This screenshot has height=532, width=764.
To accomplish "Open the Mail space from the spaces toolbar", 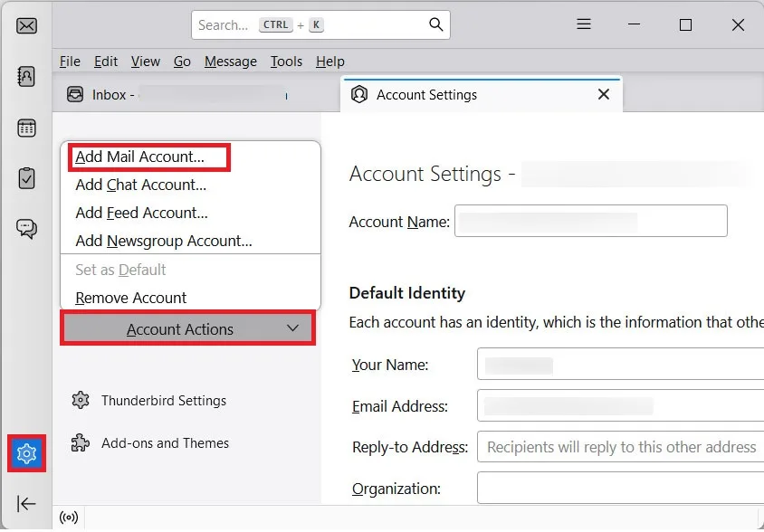I will pyautogui.click(x=25, y=25).
